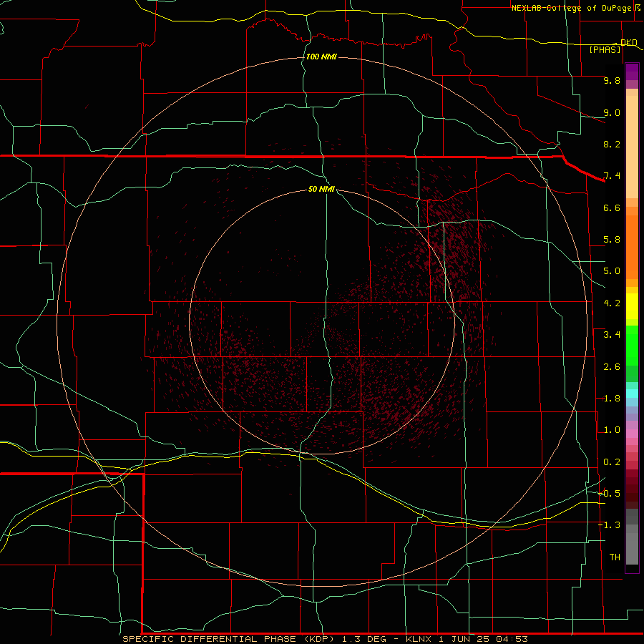The height and width of the screenshot is (644, 644).
Task: Click the 6.6 scale value
Action: 612,208
